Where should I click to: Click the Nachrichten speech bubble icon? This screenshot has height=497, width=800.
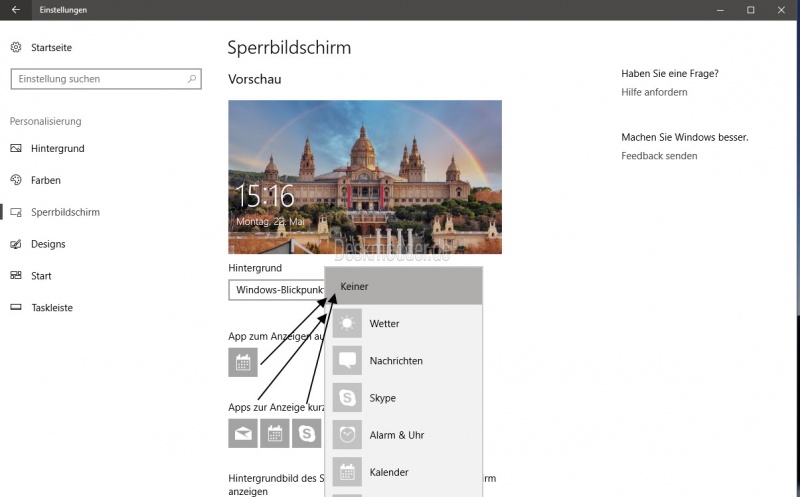347,360
